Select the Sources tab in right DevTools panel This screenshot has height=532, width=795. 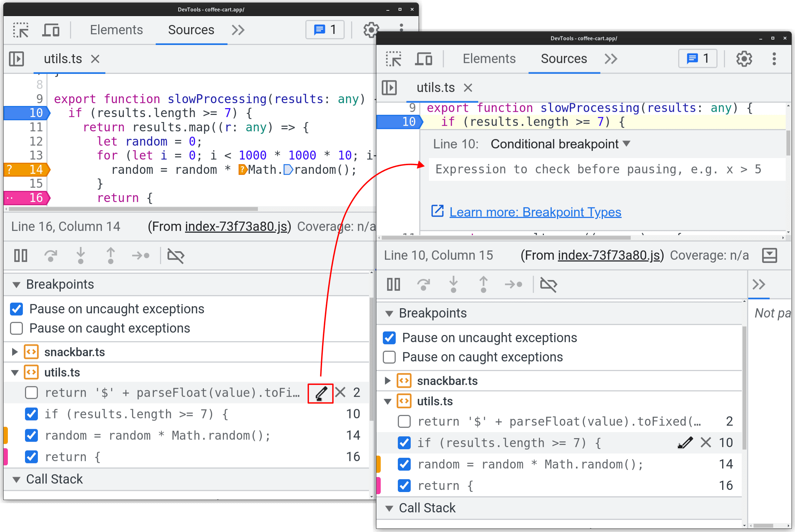click(x=562, y=59)
